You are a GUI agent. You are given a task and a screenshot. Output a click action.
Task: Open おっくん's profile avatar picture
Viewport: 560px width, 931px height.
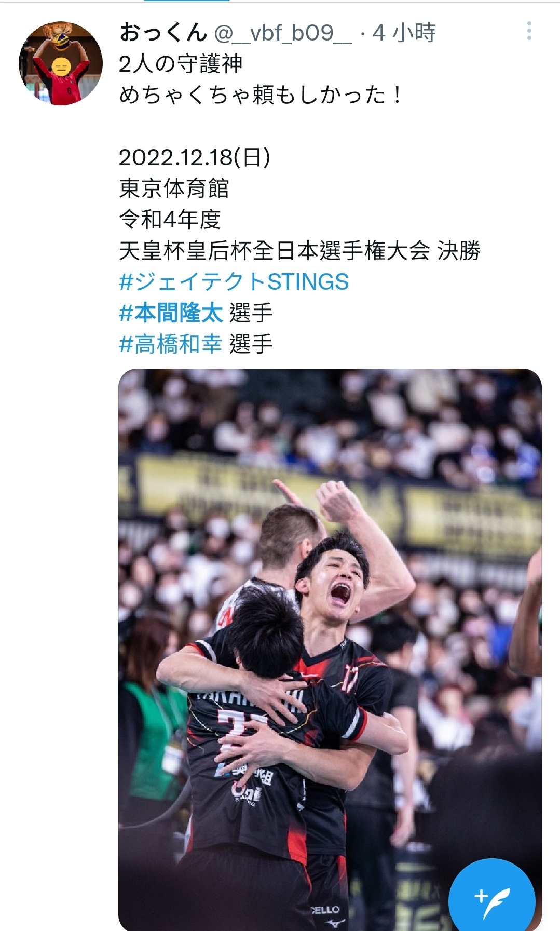pyautogui.click(x=60, y=63)
